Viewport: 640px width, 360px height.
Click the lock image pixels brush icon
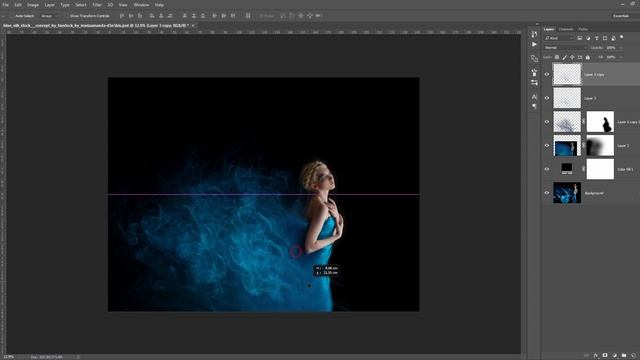click(x=564, y=57)
